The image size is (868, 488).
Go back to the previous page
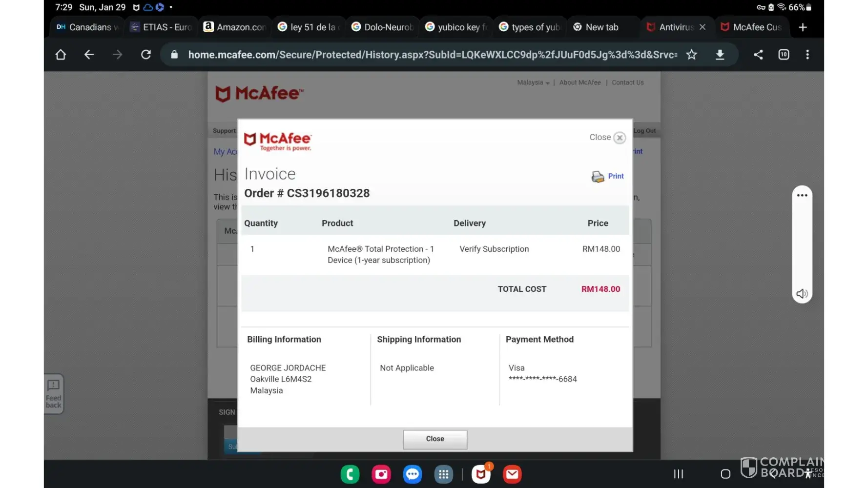click(x=89, y=55)
